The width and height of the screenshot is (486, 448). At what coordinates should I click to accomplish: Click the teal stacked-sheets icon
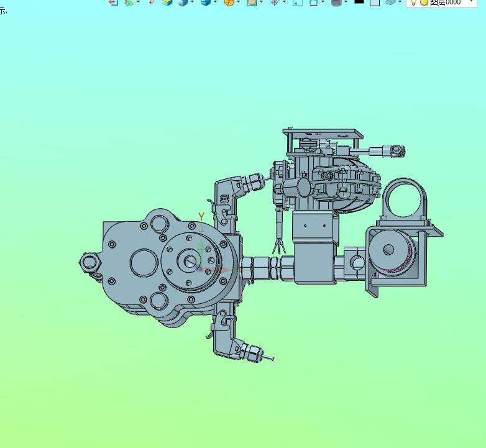[390, 1]
